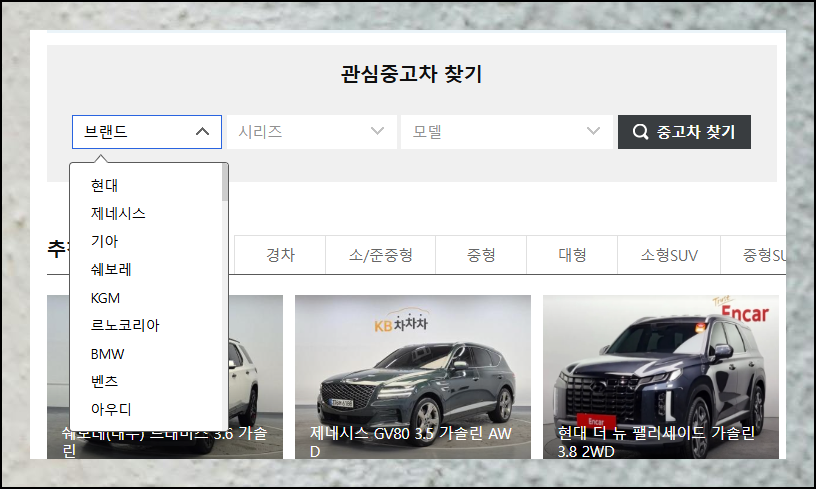Click the 중고차 찾기 search button
The width and height of the screenshot is (816, 489).
coord(684,132)
